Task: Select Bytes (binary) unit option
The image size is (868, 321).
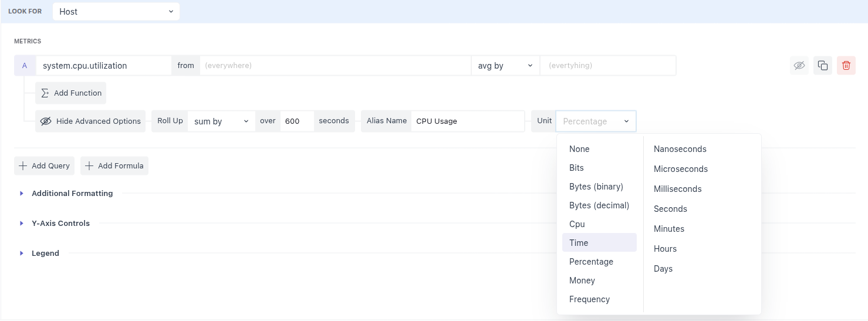Action: point(596,187)
